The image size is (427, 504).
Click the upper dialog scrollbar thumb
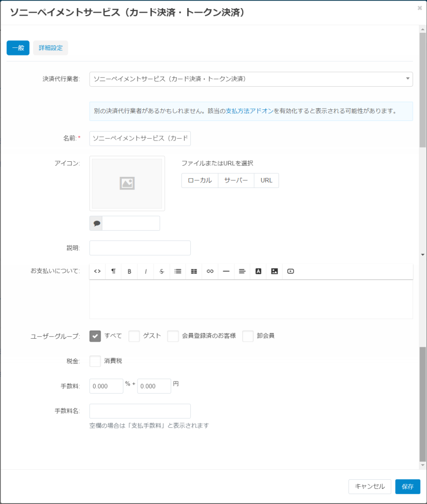click(x=422, y=90)
